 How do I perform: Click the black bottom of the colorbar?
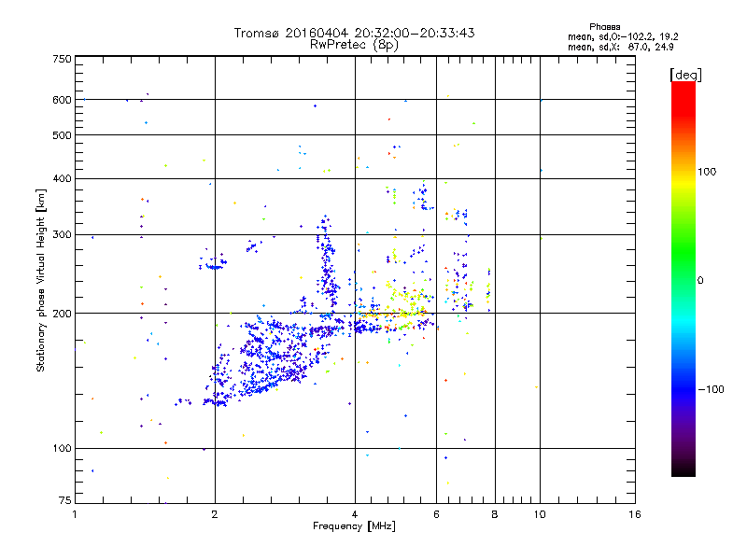point(684,469)
